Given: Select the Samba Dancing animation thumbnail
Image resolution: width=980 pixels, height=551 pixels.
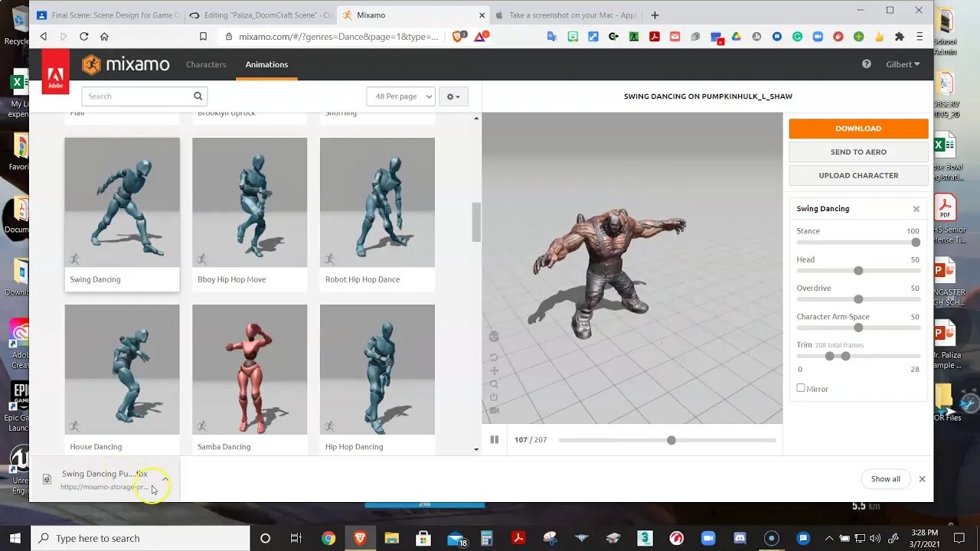Looking at the screenshot, I should 250,370.
